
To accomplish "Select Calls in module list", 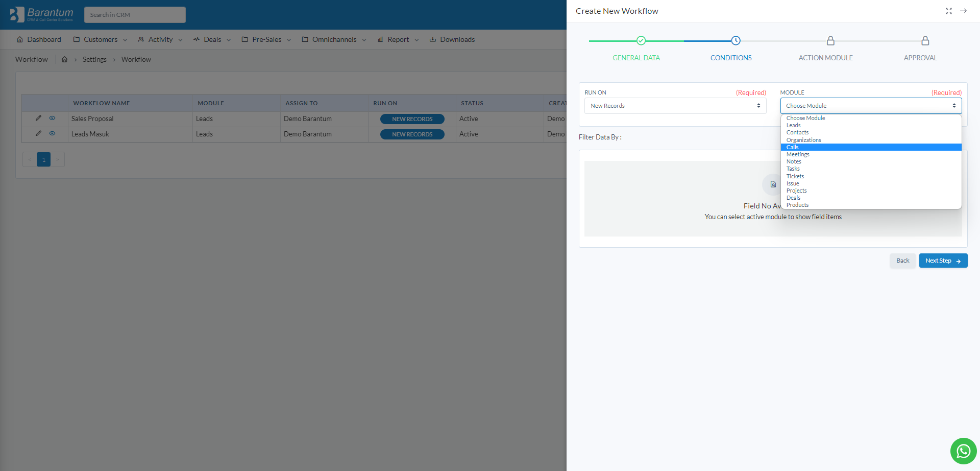I will click(x=871, y=147).
